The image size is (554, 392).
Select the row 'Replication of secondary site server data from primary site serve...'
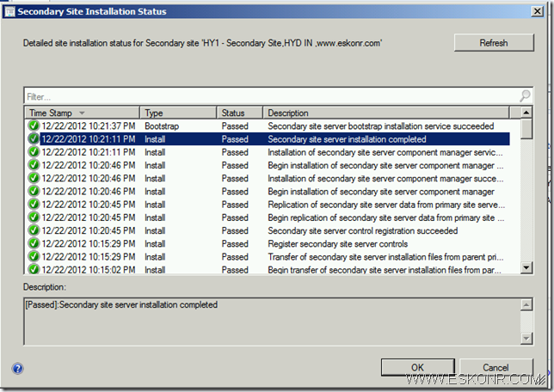[x=268, y=205]
